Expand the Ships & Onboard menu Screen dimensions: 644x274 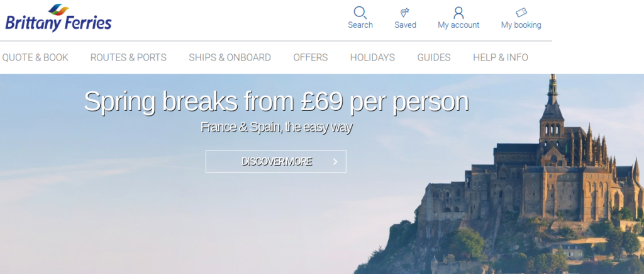pyautogui.click(x=230, y=57)
